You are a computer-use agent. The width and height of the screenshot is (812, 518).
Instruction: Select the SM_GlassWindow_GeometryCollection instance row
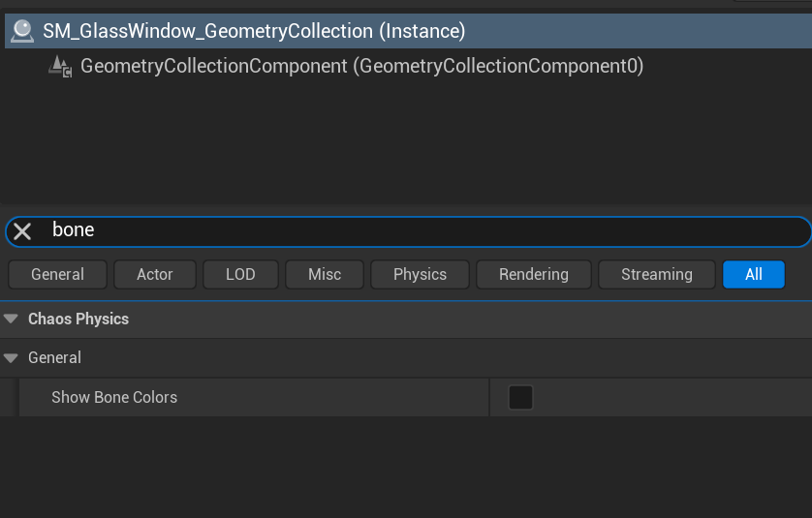[254, 31]
